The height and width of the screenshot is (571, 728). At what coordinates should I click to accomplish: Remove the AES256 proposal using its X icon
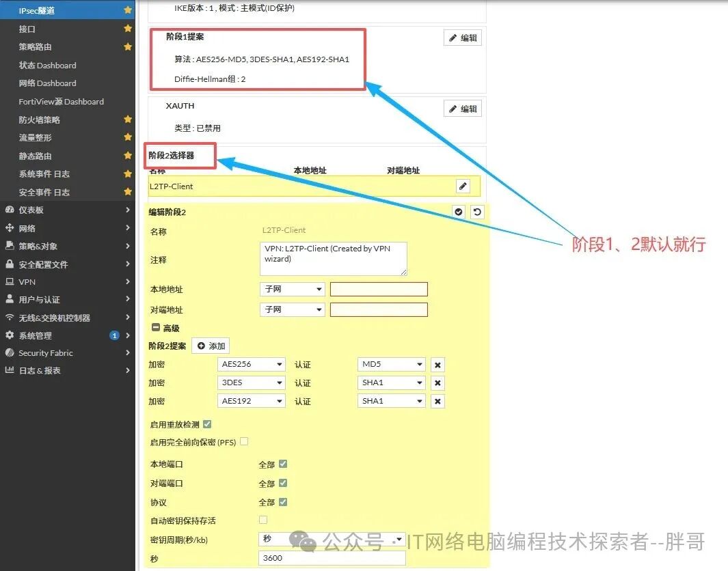[437, 364]
